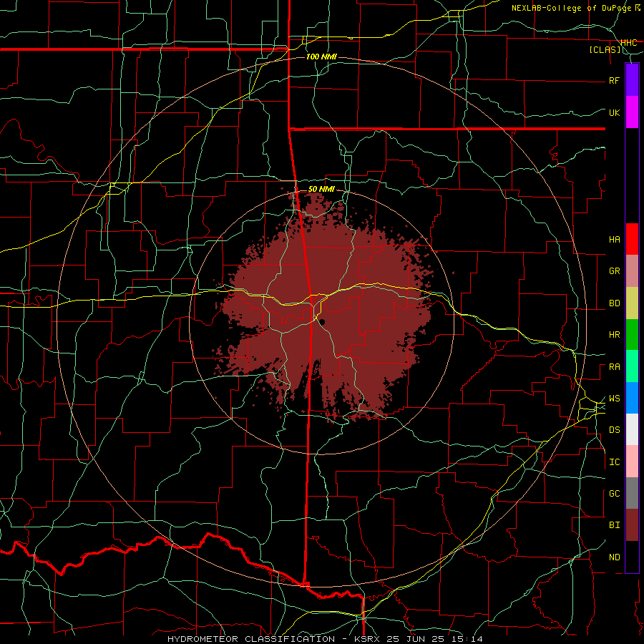
Task: Click the HA red legend swatch
Action: point(632,239)
